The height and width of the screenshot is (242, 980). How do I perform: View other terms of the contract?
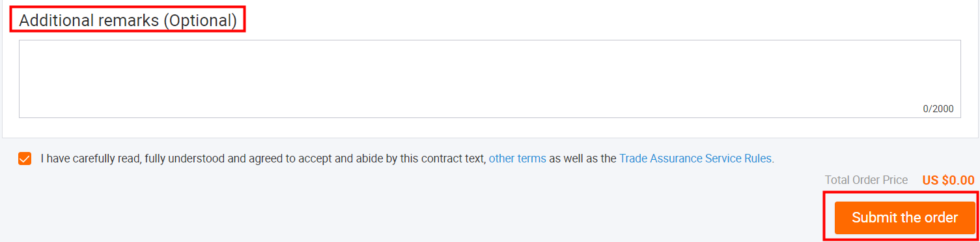pos(518,159)
